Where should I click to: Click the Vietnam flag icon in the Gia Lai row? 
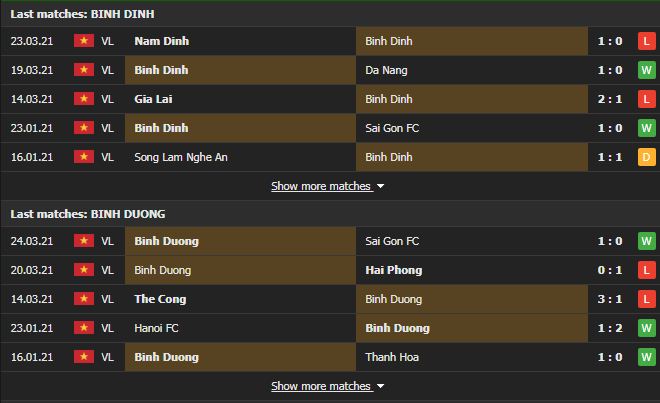pyautogui.click(x=81, y=99)
